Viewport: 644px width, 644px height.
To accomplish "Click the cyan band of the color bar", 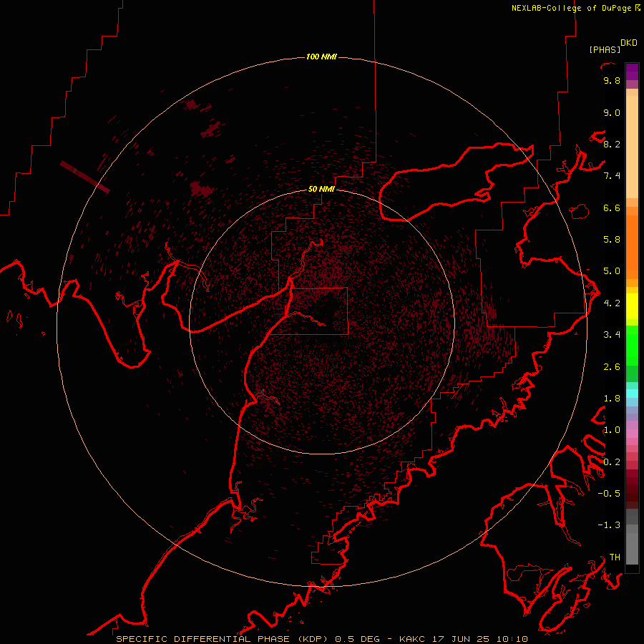I will [632, 394].
